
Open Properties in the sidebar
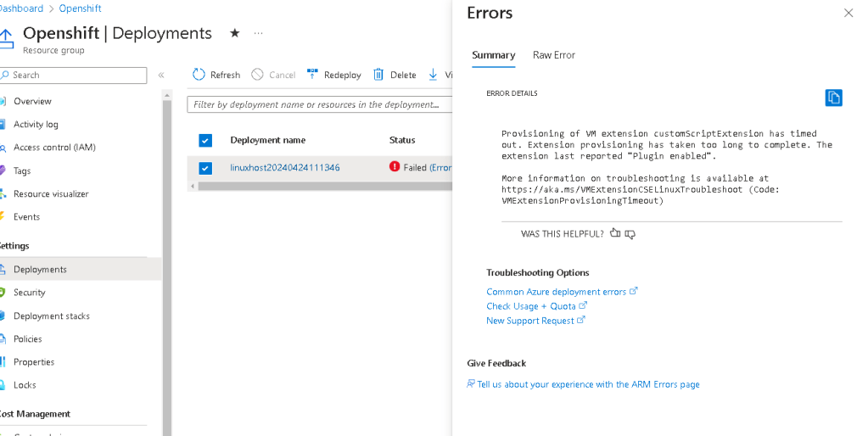(x=34, y=362)
